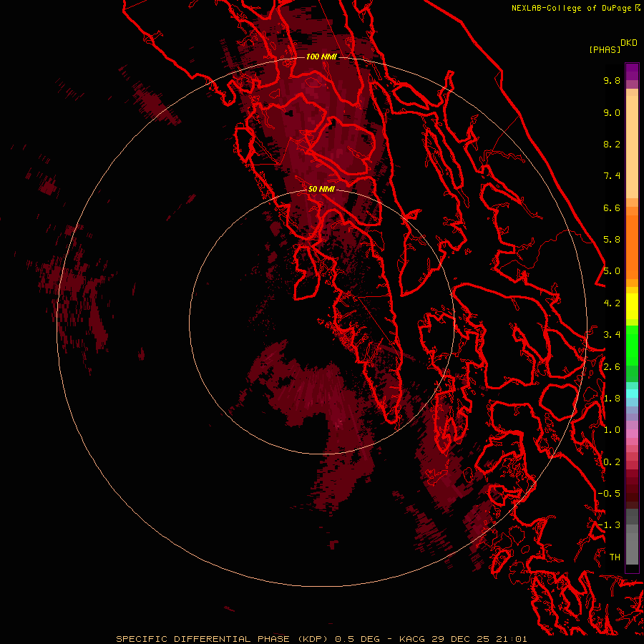Click the DKD units label above legend
The height and width of the screenshot is (644, 644).
(629, 43)
